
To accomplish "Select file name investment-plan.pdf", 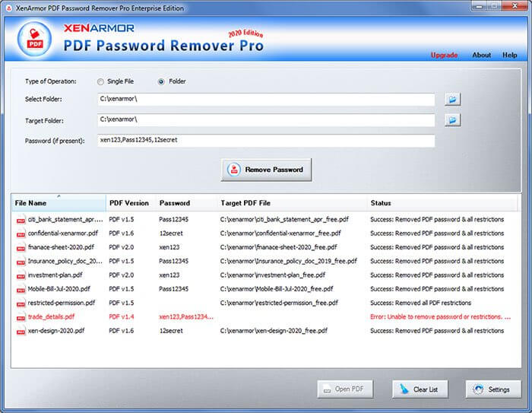I will (x=55, y=275).
